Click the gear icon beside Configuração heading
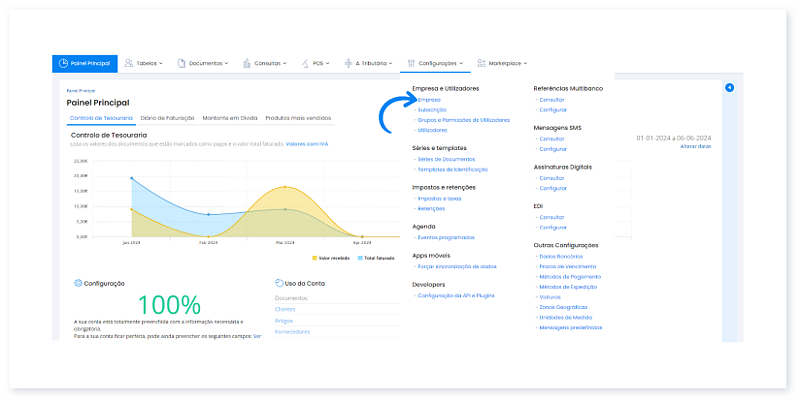The height and width of the screenshot is (402, 800). pyautogui.click(x=78, y=283)
